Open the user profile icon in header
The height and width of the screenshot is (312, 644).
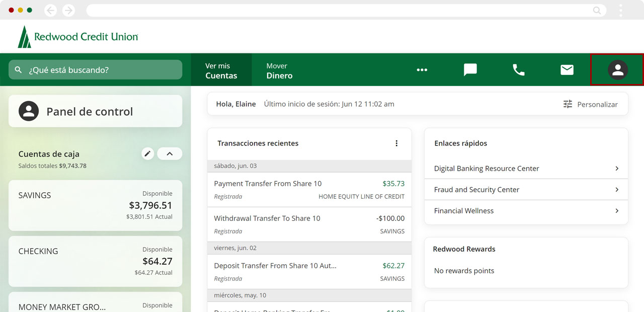pos(617,70)
